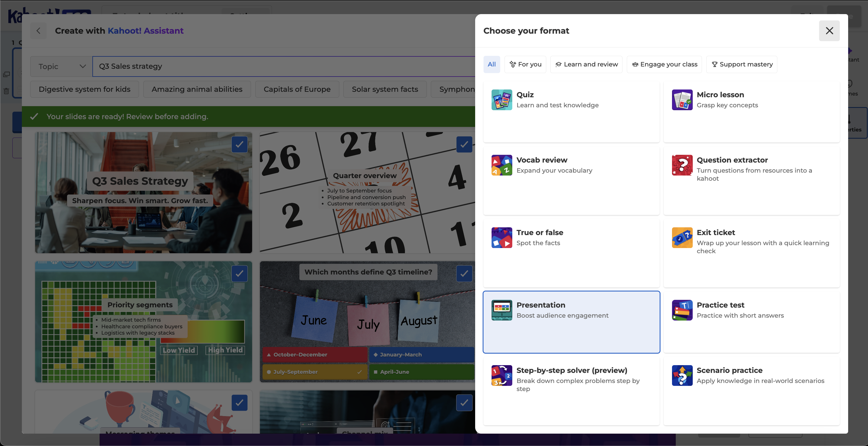Click the sparkle icon on For you tab
Image resolution: width=868 pixels, height=446 pixels.
click(x=513, y=64)
